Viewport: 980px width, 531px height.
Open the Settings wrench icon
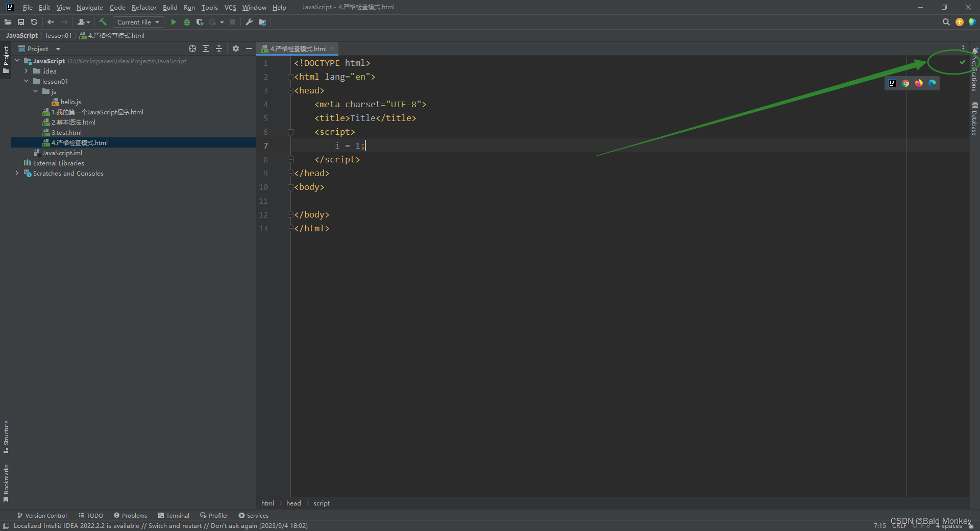[249, 22]
